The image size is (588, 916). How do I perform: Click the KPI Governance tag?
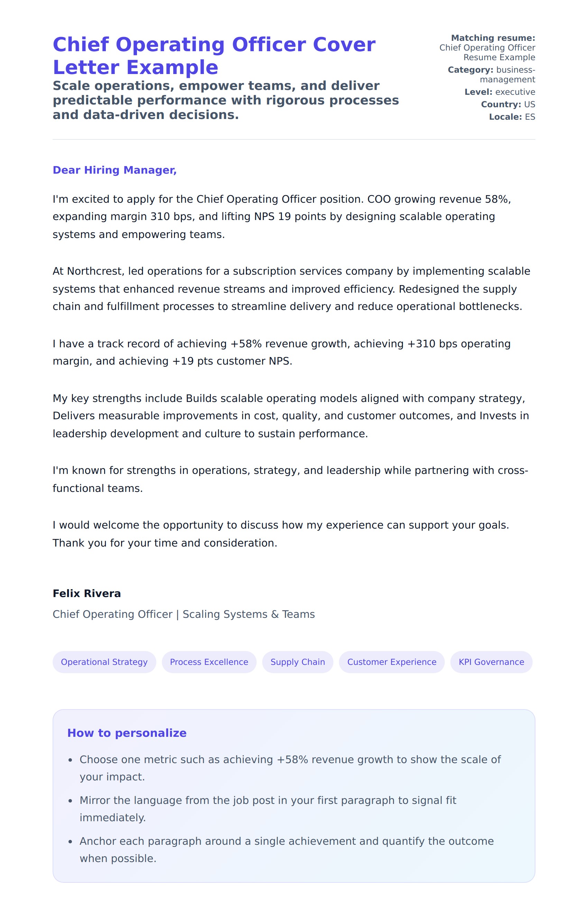pos(491,662)
